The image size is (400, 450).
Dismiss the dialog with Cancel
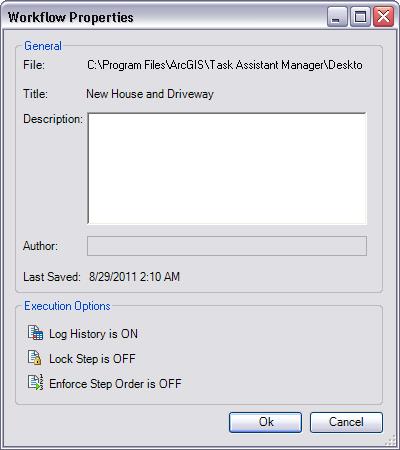pyautogui.click(x=346, y=422)
